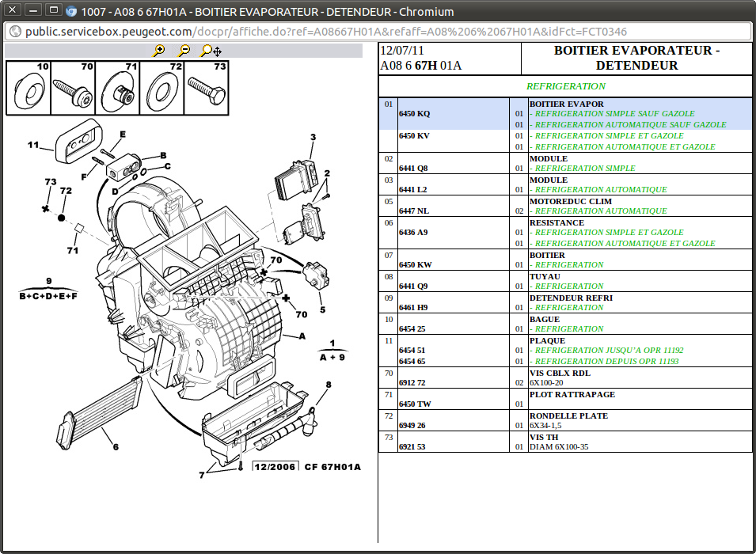Click the RONDELLE PLATE designation
This screenshot has width=756, height=554.
coord(568,416)
